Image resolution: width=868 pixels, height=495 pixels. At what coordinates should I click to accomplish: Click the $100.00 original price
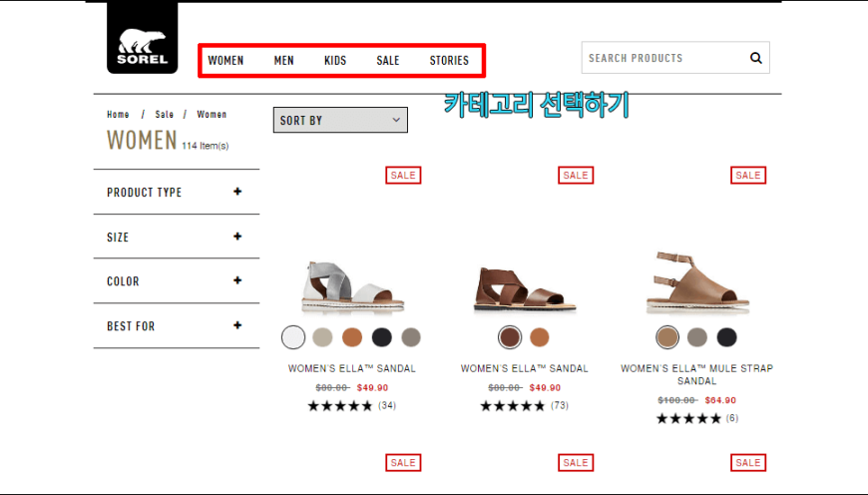(x=677, y=400)
